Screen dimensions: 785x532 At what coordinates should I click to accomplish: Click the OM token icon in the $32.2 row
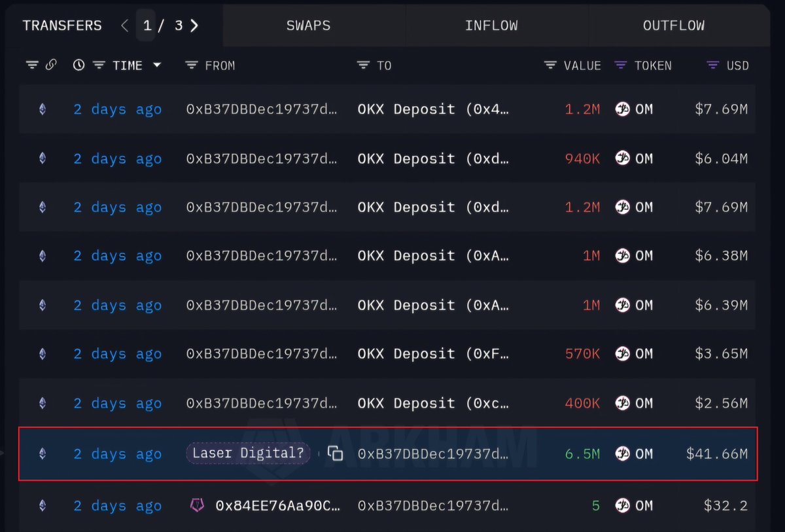[622, 505]
